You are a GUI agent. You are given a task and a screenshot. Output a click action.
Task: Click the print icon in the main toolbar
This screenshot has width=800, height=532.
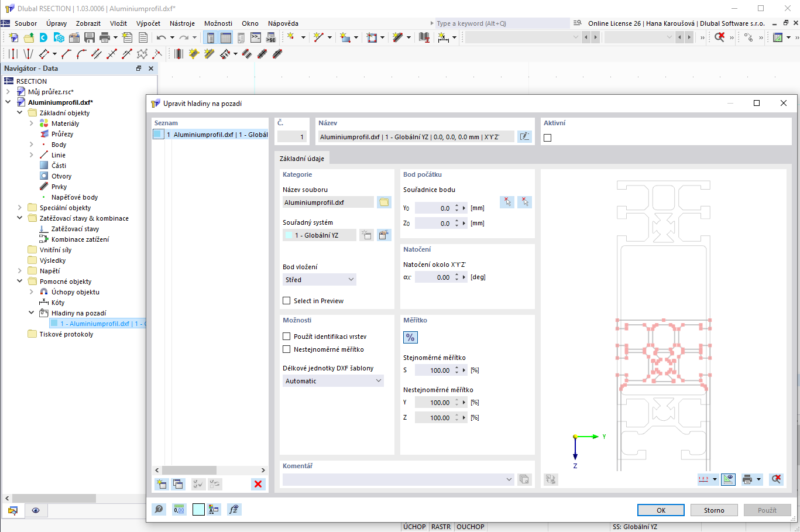[x=105, y=37]
